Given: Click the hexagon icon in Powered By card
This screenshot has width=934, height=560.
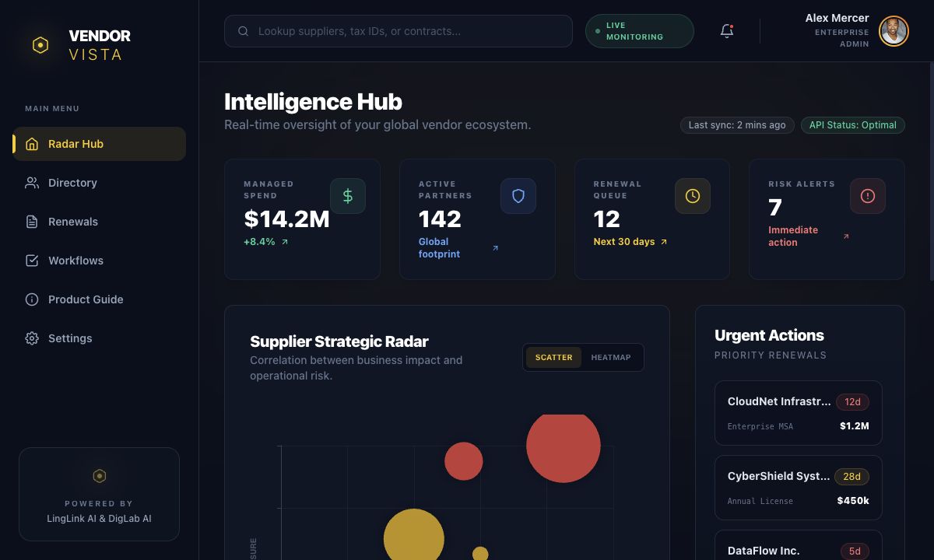Looking at the screenshot, I should point(99,476).
